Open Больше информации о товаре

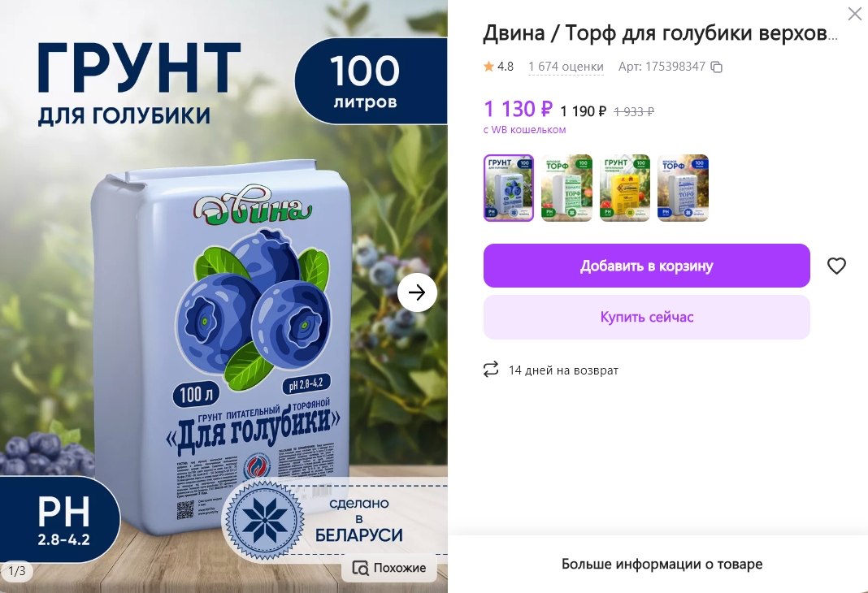pos(662,565)
